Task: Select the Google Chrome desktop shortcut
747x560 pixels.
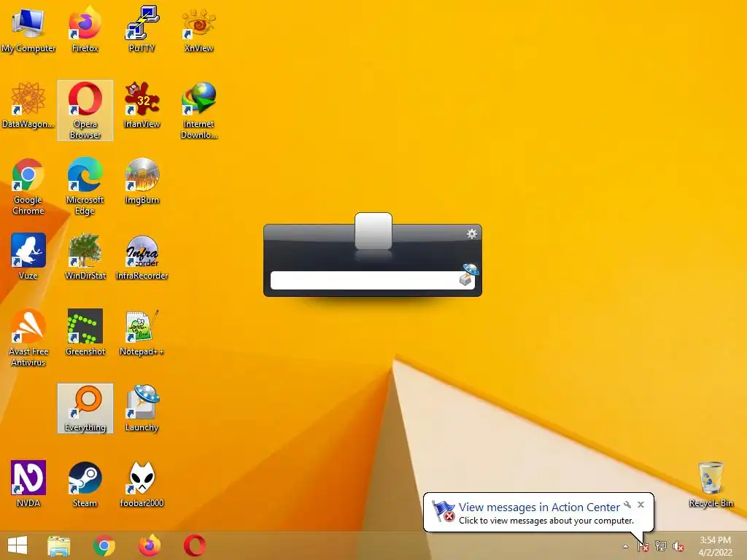Action: [28, 187]
